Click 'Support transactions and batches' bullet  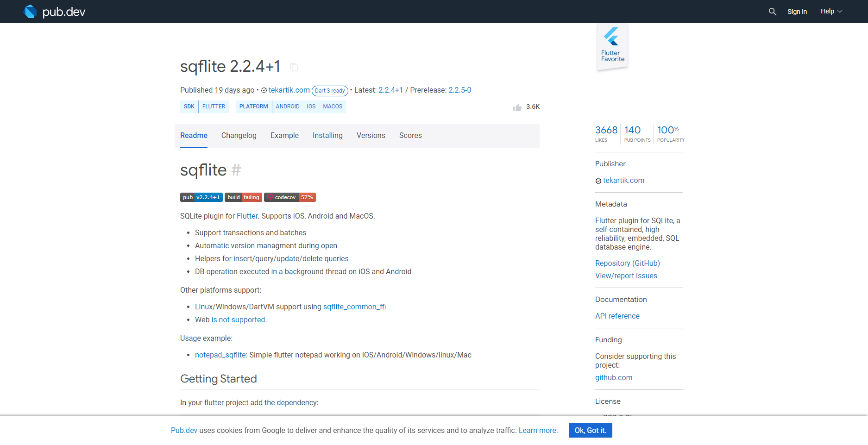[251, 233]
